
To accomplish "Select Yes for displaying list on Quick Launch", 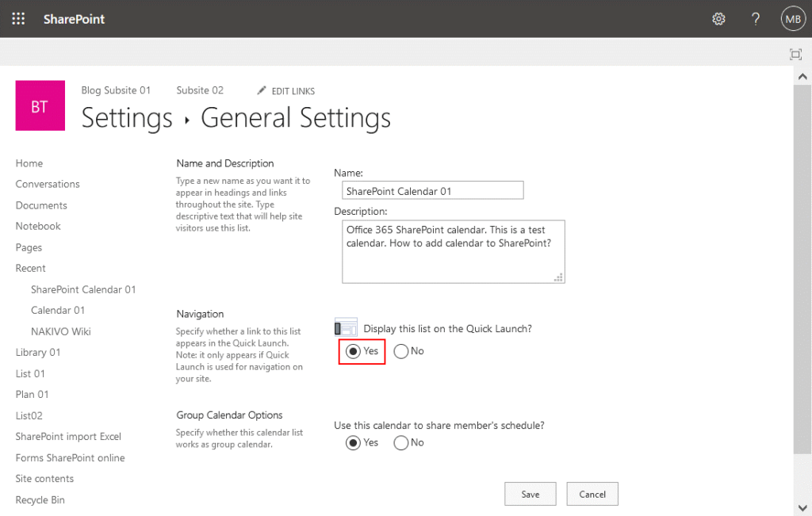I will pos(352,351).
